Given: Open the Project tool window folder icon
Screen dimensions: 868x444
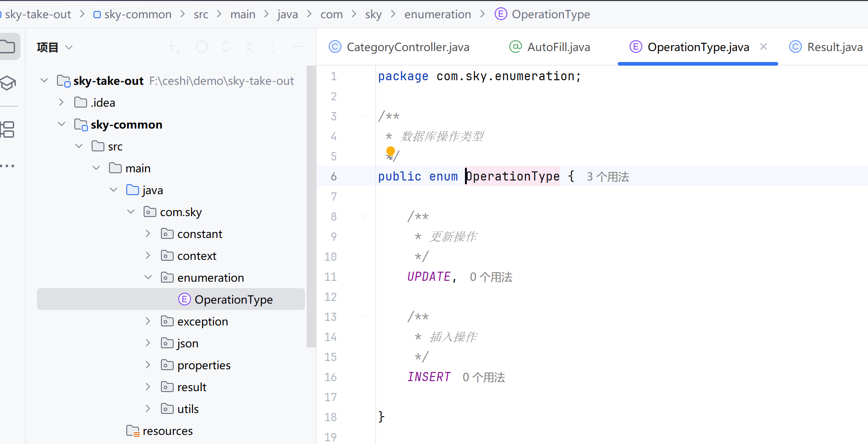Looking at the screenshot, I should pos(8,46).
